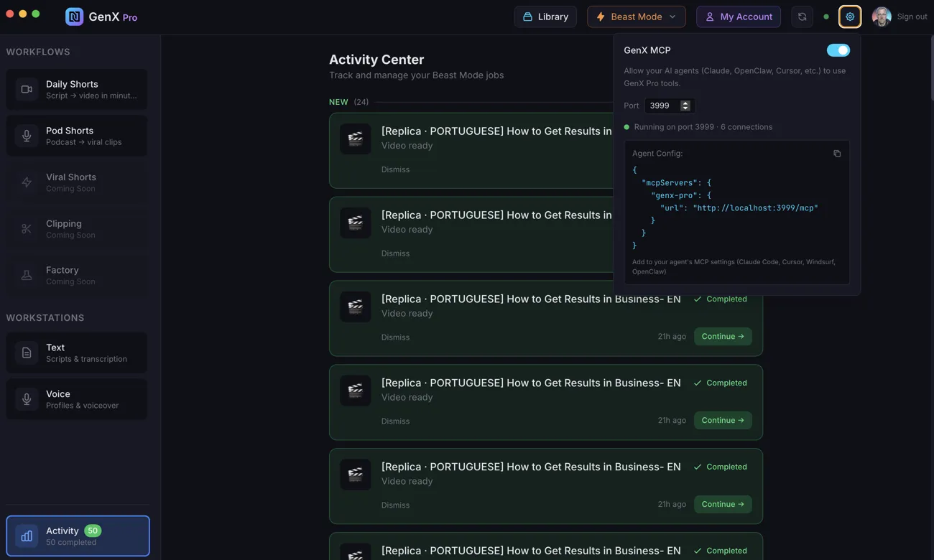Open the Beast Mode dropdown
Screen dimensions: 934x560
coord(636,17)
